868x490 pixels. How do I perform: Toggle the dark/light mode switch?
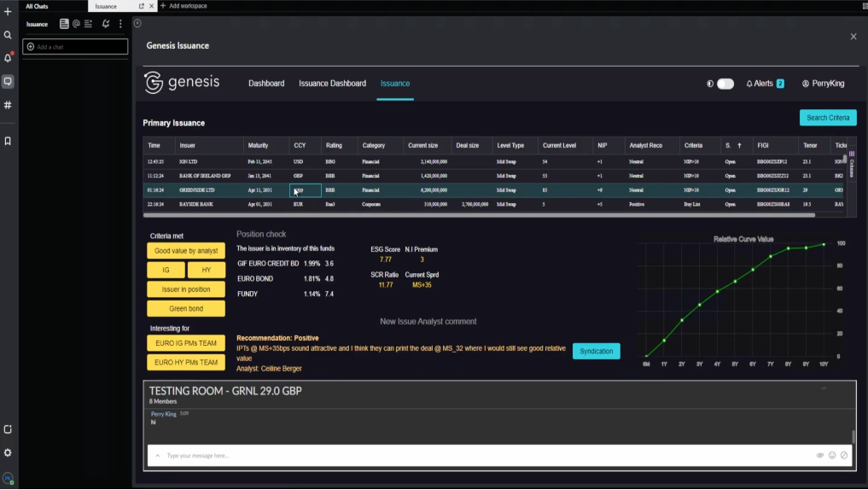point(725,84)
